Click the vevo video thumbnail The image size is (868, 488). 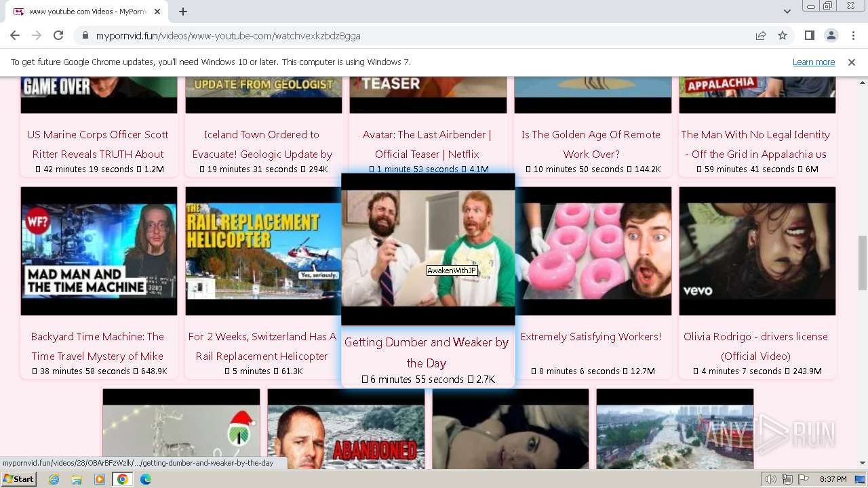(x=757, y=251)
